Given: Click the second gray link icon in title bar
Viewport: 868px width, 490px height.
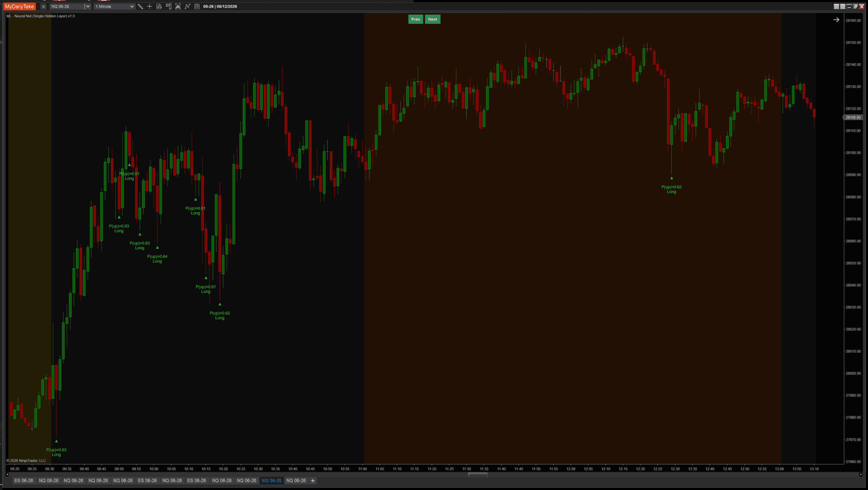Looking at the screenshot, I should tap(843, 6).
